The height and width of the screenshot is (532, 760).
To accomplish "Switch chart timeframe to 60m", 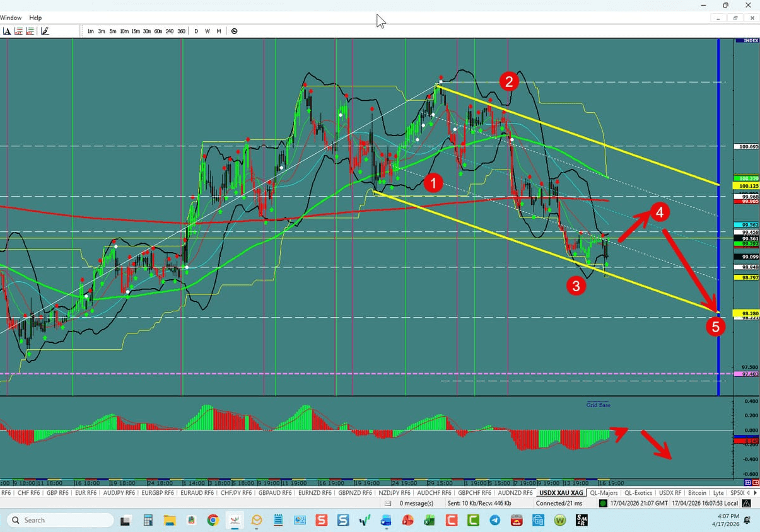I will pos(158,31).
